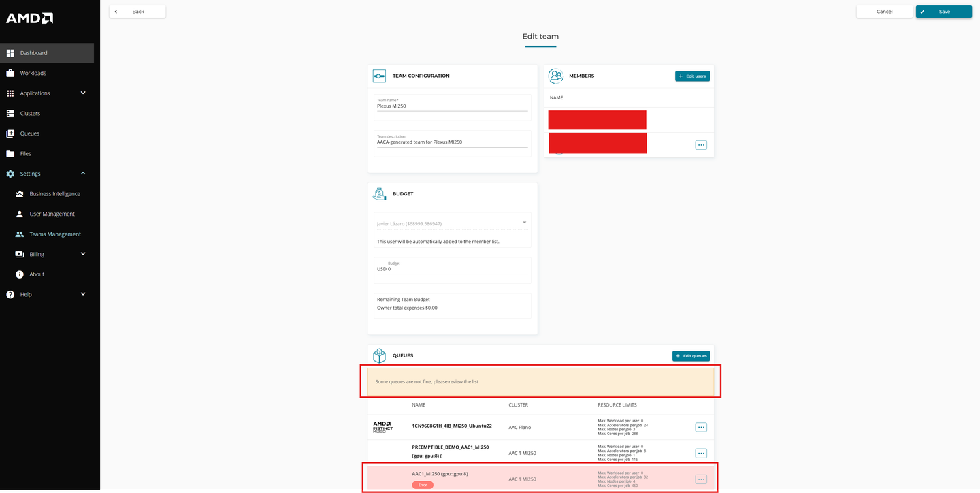Open the About page

[37, 274]
